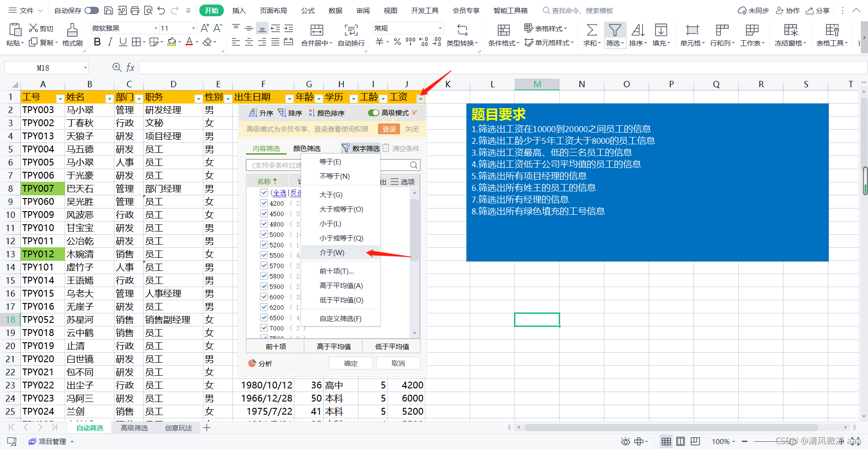Screen dimensions: 868x449
Task: Toggle bold formatting
Action: point(97,42)
